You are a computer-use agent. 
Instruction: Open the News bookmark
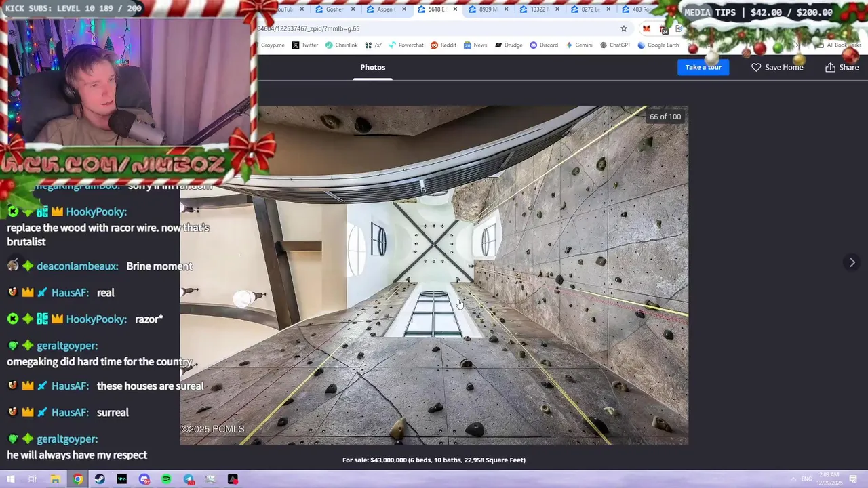(475, 45)
